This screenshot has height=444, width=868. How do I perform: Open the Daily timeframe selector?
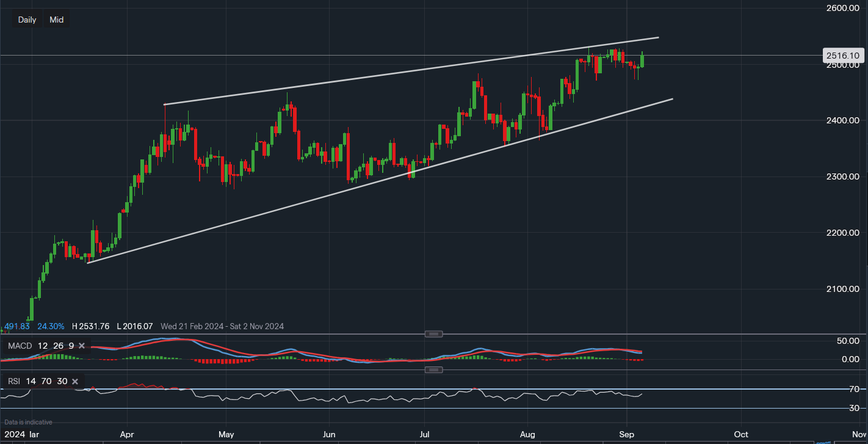pyautogui.click(x=27, y=20)
